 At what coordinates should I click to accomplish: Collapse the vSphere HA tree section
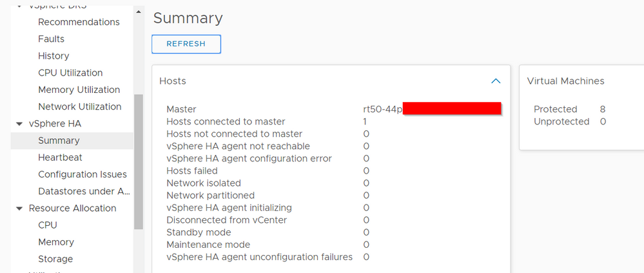tap(19, 124)
